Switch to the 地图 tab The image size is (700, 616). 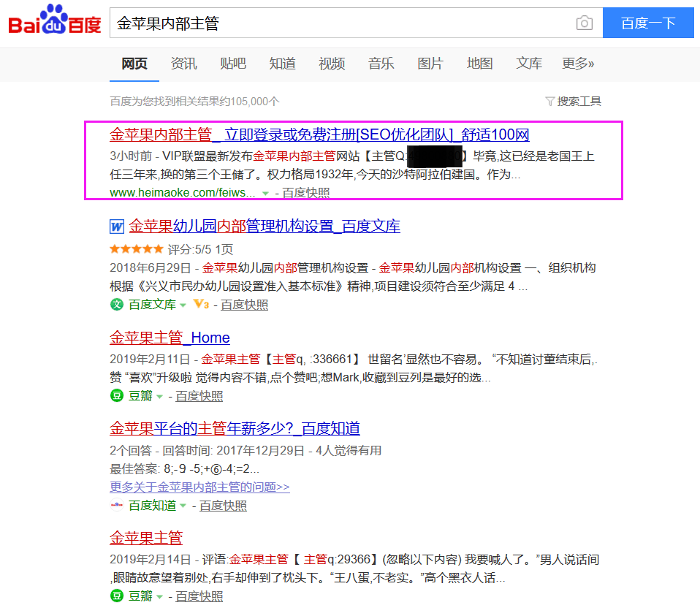click(479, 64)
